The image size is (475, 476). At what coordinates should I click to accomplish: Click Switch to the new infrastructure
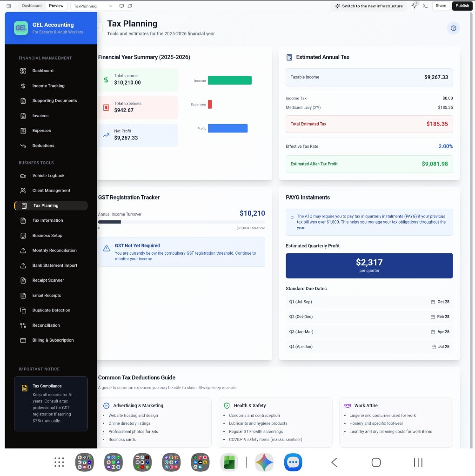368,6
